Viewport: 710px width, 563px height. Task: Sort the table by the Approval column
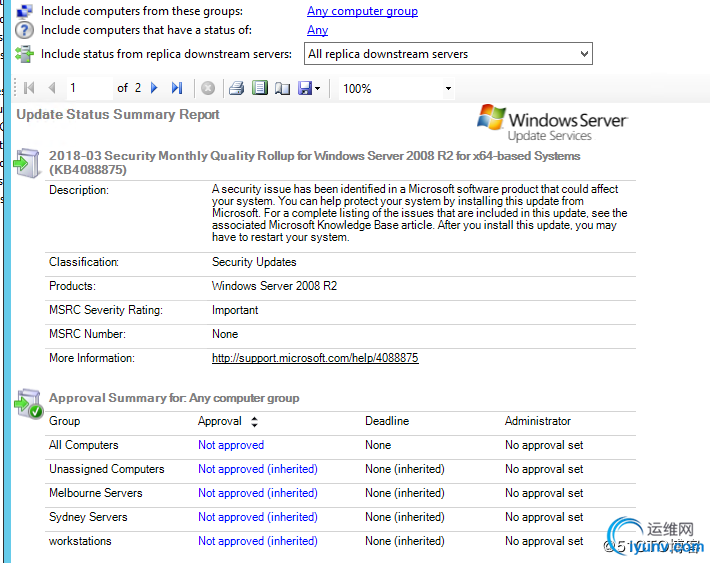pyautogui.click(x=254, y=422)
